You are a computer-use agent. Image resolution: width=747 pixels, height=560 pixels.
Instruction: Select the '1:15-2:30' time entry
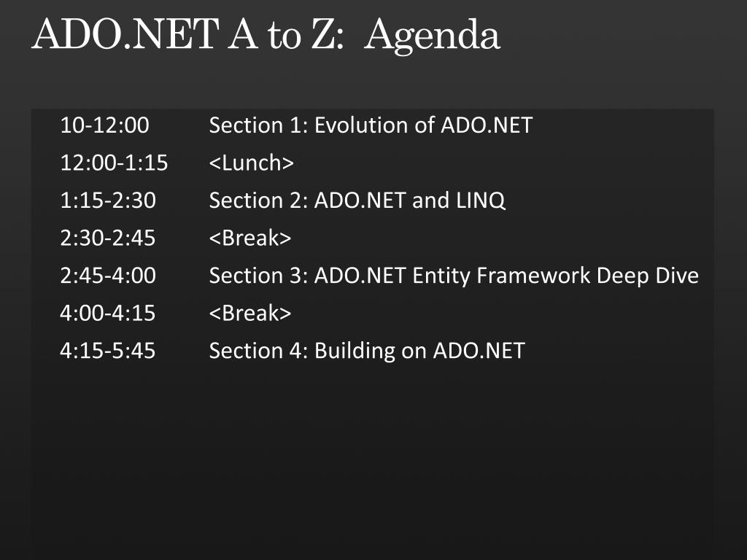click(x=108, y=201)
